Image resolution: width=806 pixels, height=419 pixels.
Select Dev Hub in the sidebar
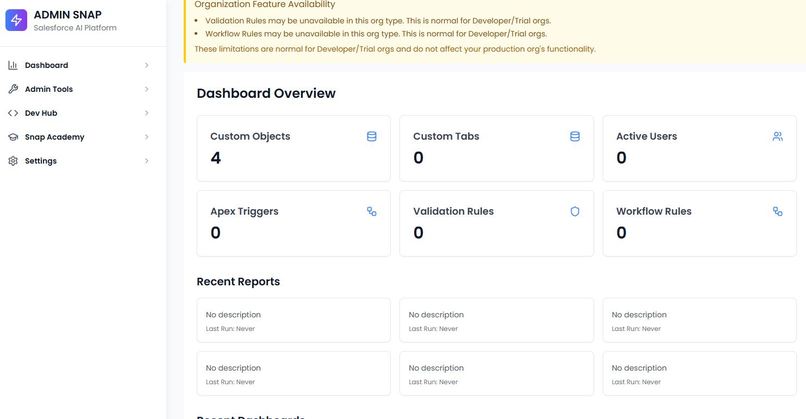[x=79, y=113]
